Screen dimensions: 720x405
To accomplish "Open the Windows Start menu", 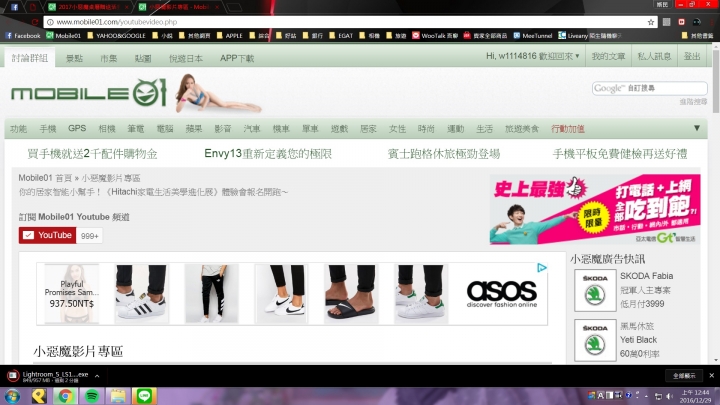I will point(12,396).
